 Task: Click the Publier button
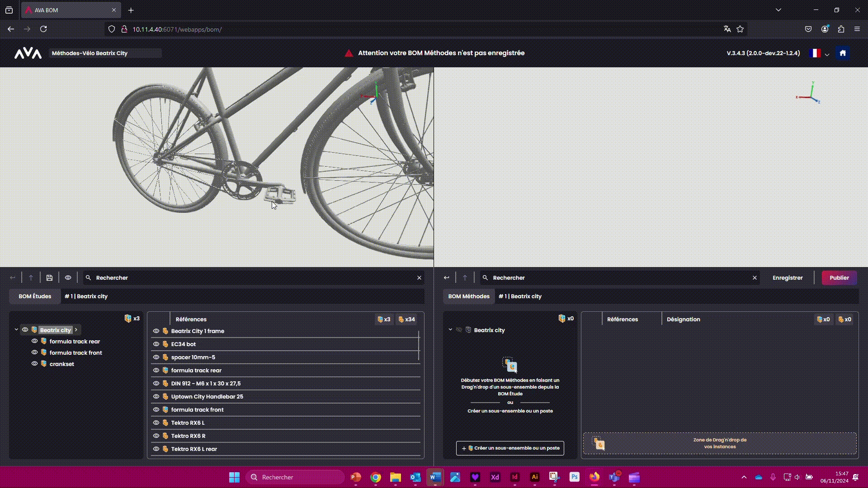click(x=839, y=278)
